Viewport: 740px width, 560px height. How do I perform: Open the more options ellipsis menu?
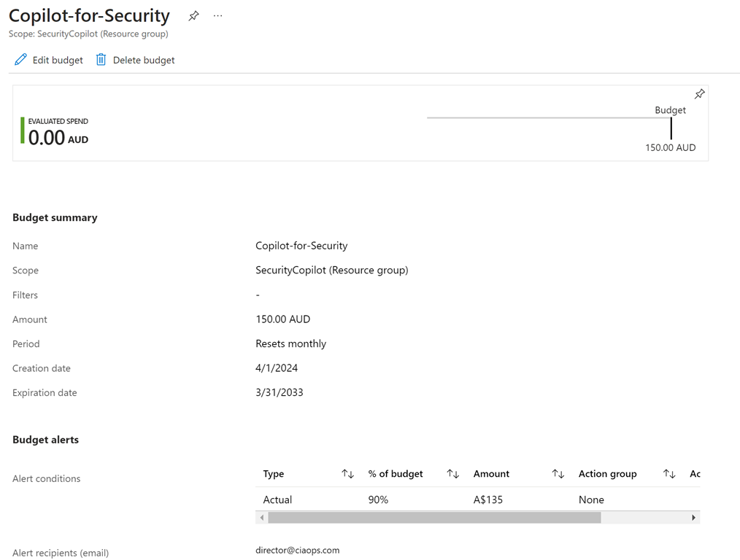(x=217, y=16)
